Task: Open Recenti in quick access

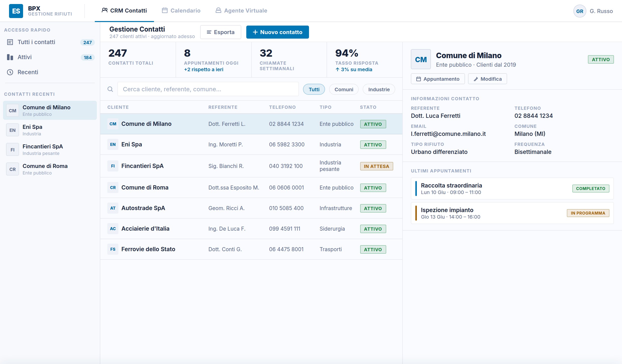Action: [50, 72]
